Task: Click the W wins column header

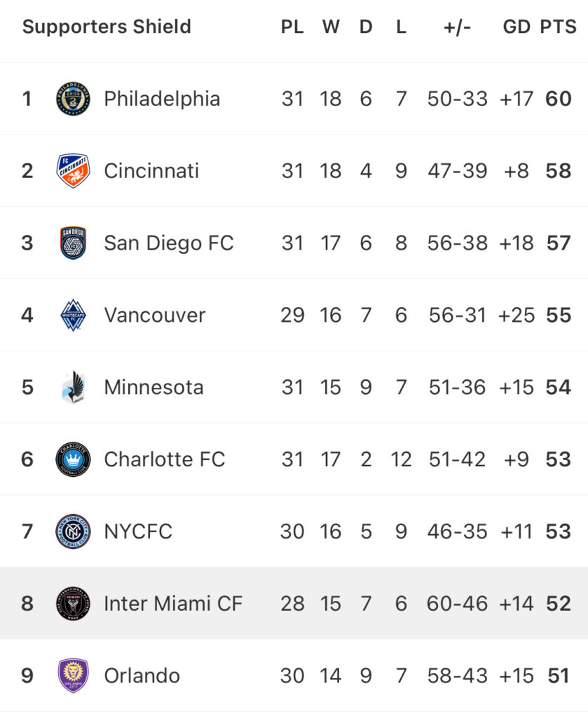Action: pos(331,27)
